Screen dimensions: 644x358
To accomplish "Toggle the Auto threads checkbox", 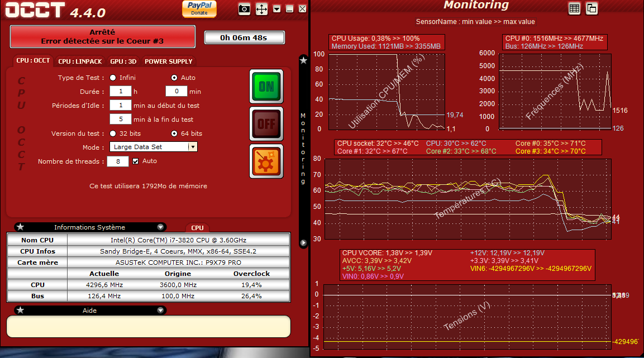I will [x=135, y=161].
